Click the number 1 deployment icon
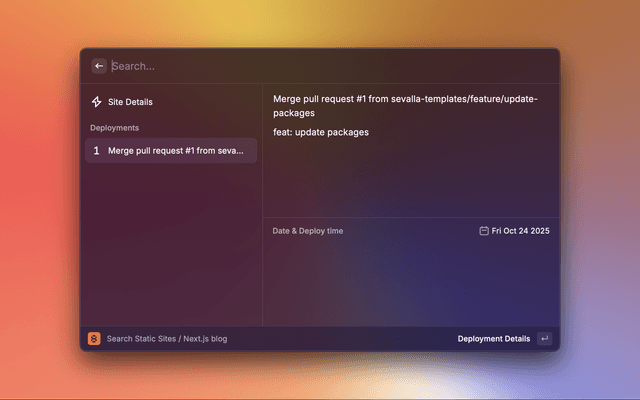The width and height of the screenshot is (640, 400). 96,151
